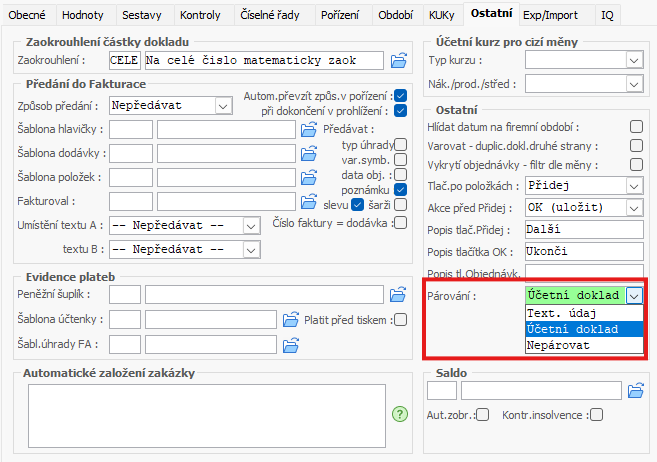Click Fakturoval code input field
The image size is (657, 462).
pos(131,201)
